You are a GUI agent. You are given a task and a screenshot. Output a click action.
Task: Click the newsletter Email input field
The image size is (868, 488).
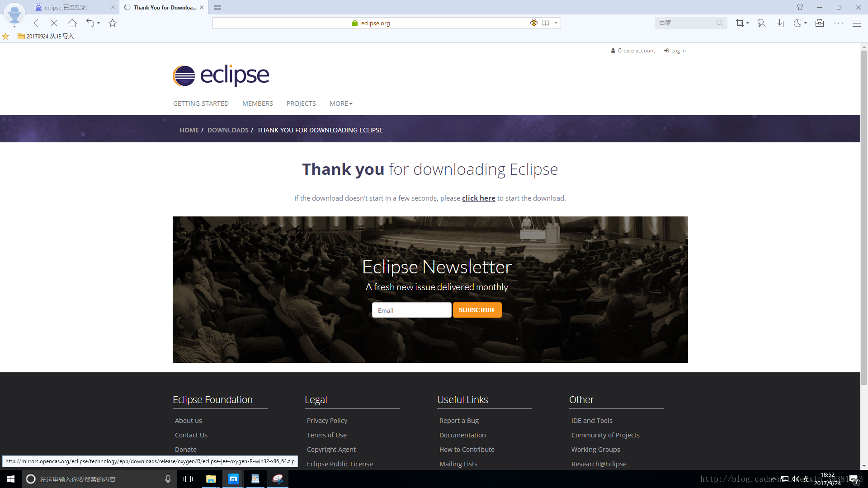coord(411,310)
